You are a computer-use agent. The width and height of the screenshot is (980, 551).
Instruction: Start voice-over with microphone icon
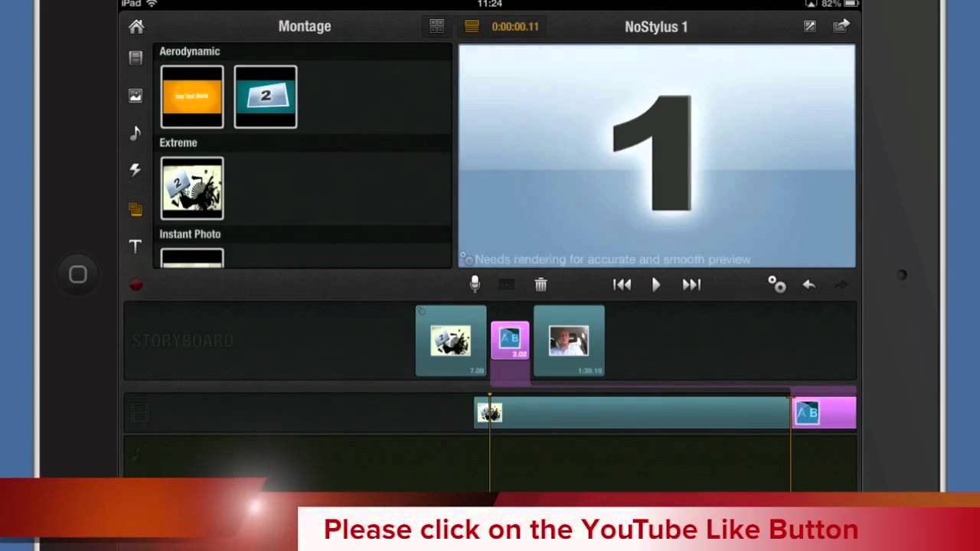(475, 284)
